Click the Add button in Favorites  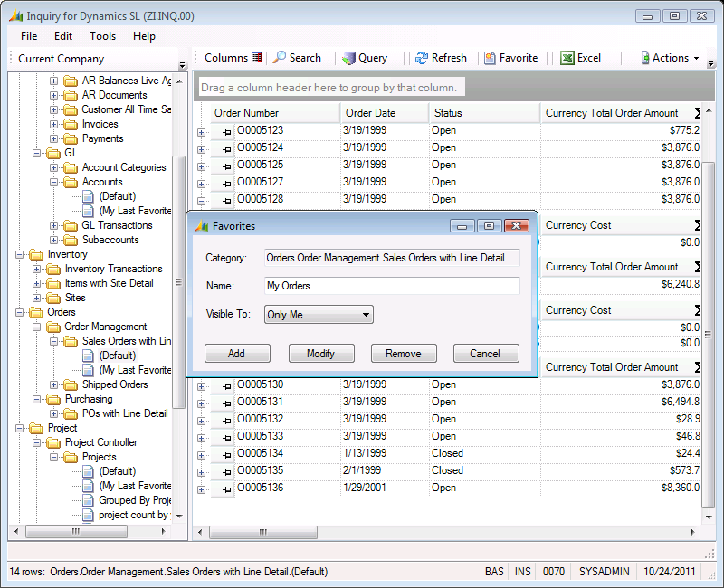coord(236,354)
